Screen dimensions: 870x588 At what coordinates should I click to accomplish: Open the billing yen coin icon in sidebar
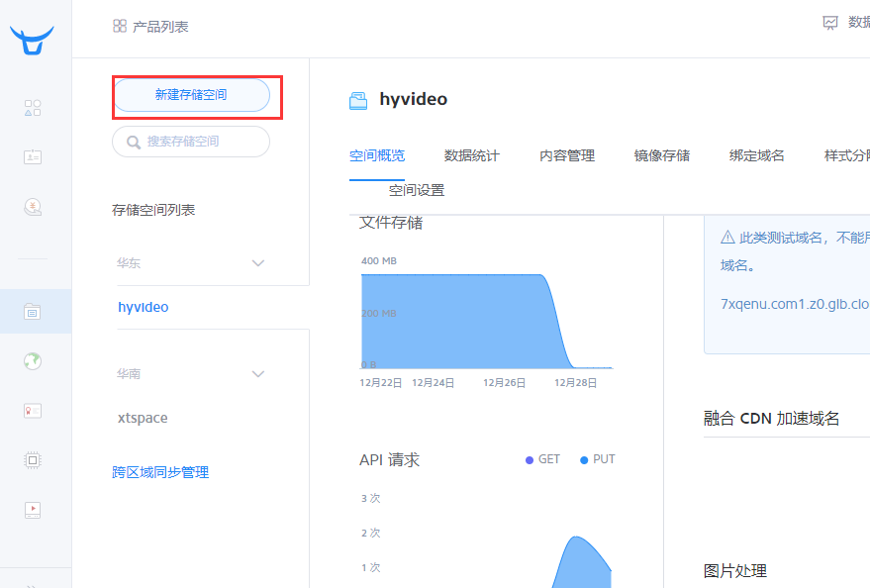(33, 207)
